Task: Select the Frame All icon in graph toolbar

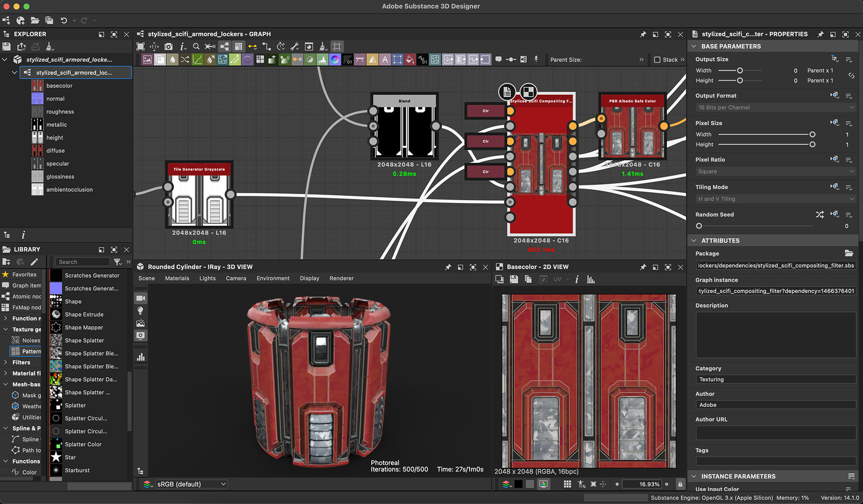Action: click(x=140, y=46)
